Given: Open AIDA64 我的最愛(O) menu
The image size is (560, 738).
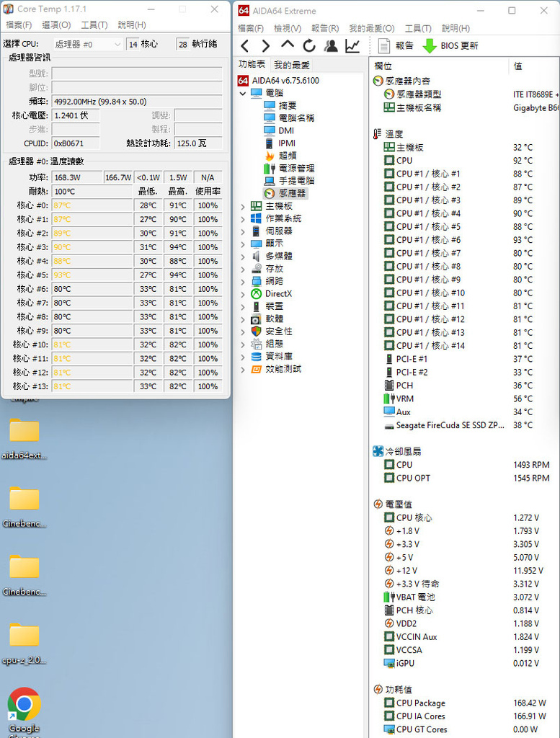Looking at the screenshot, I should click(x=372, y=28).
